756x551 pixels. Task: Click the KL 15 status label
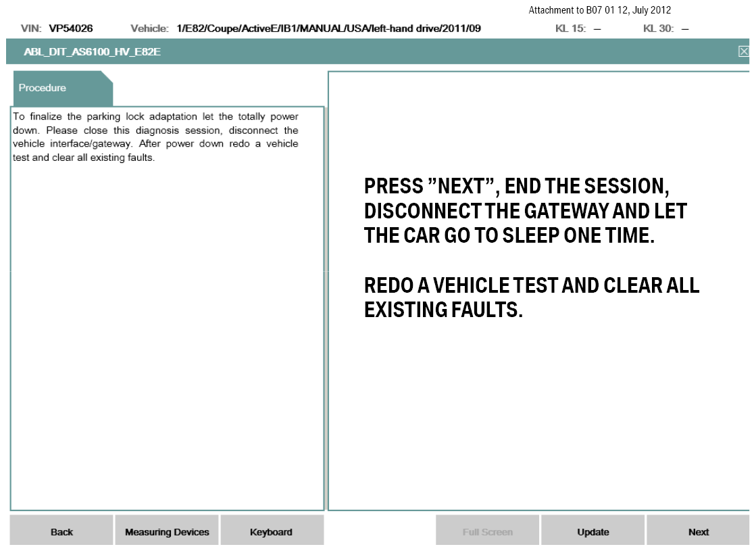570,28
